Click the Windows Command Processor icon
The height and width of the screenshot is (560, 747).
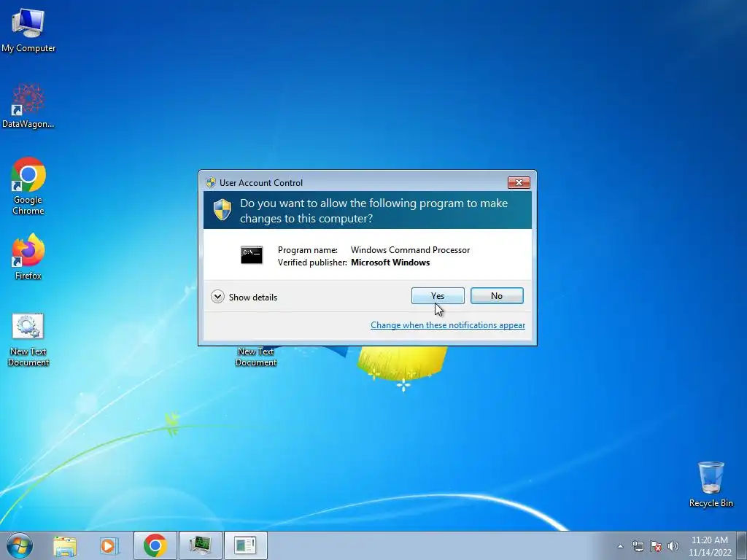[x=251, y=255]
